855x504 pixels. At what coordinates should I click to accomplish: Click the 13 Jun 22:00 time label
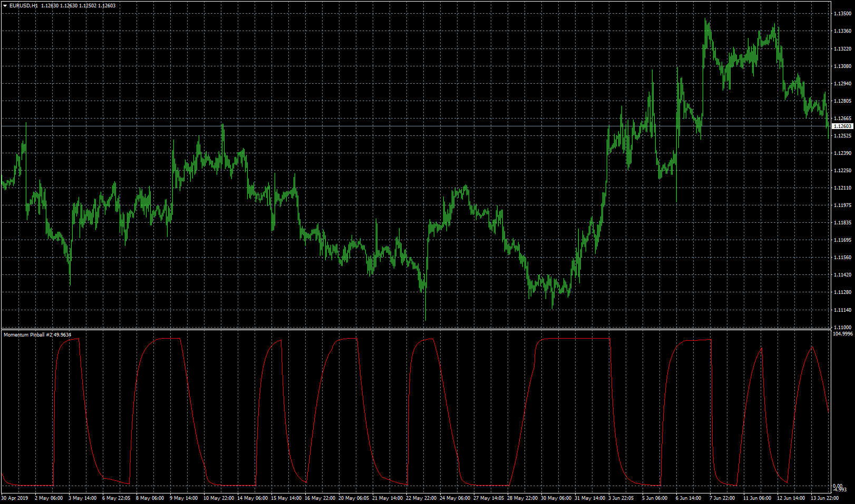824,498
